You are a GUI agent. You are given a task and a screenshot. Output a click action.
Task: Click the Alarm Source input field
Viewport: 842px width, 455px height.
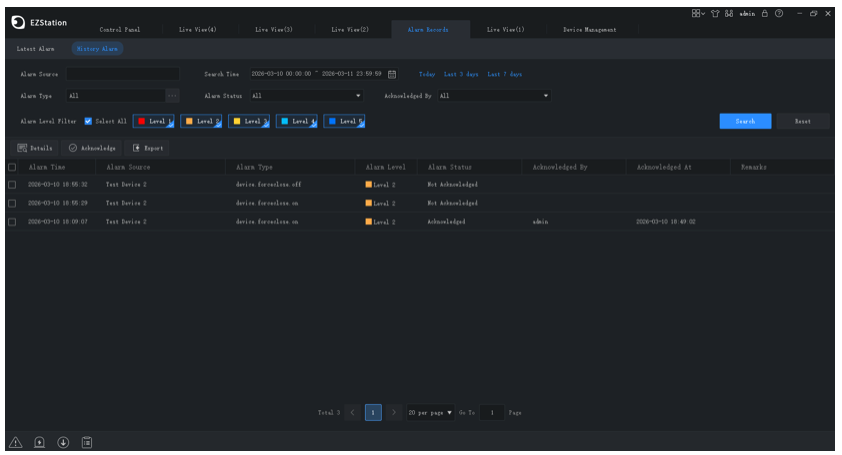coord(123,74)
